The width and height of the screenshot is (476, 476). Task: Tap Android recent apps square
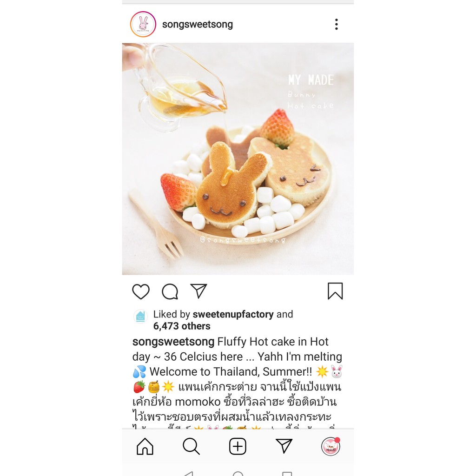(x=287, y=474)
